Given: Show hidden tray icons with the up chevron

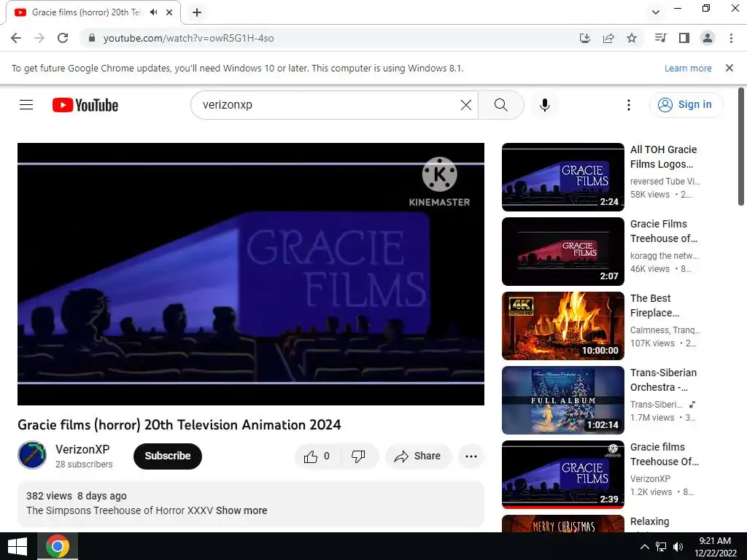Looking at the screenshot, I should coord(644,547).
